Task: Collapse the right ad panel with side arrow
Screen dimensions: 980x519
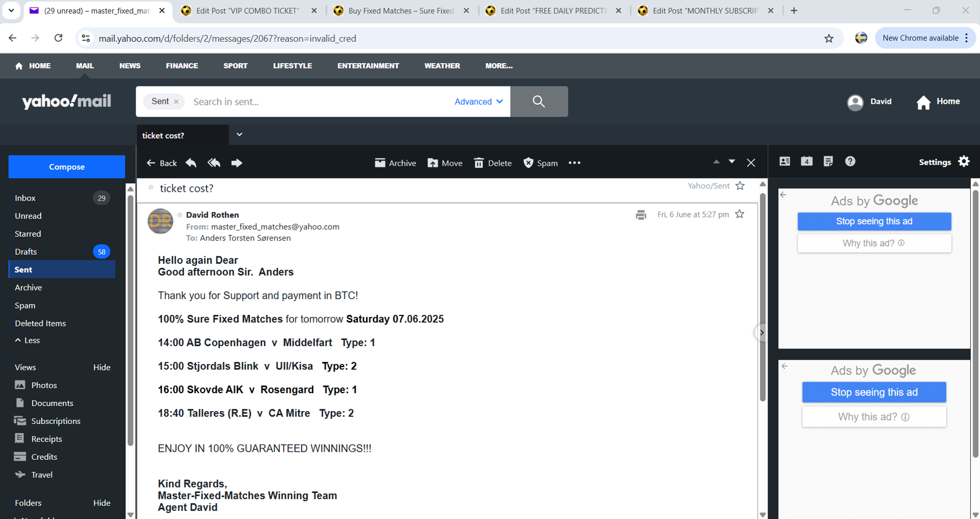Action: coord(761,333)
